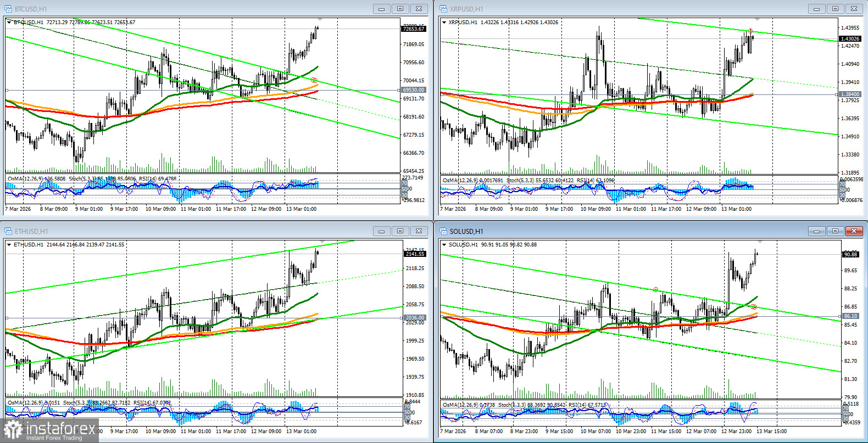Click the OsMA(12,26,9) label in BTCUSD indicator panel
The width and height of the screenshot is (868, 443).
pos(25,179)
